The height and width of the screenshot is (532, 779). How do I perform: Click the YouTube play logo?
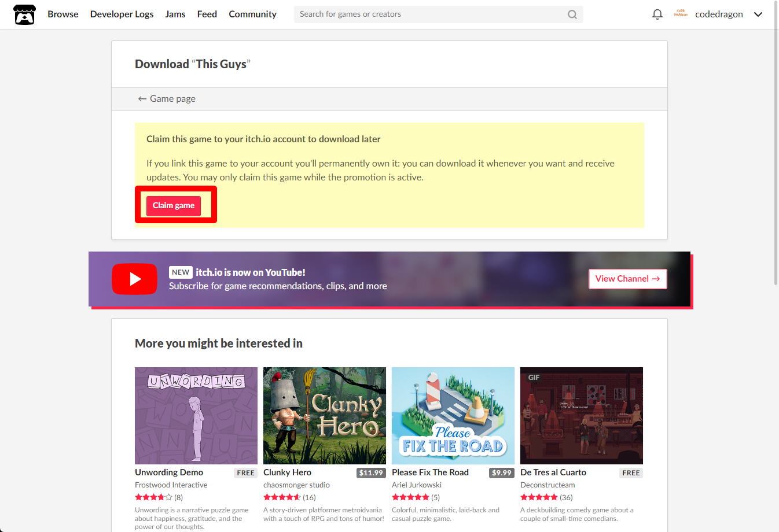(x=134, y=279)
